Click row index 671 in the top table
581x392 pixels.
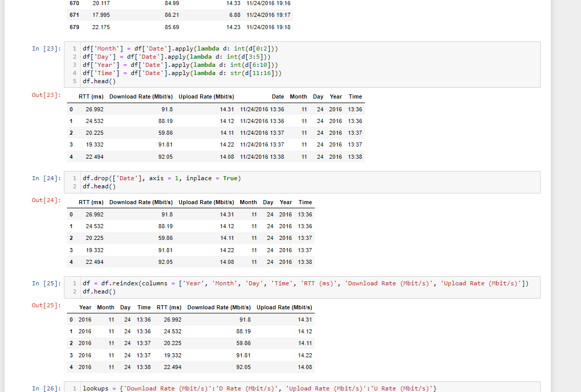pyautogui.click(x=74, y=15)
